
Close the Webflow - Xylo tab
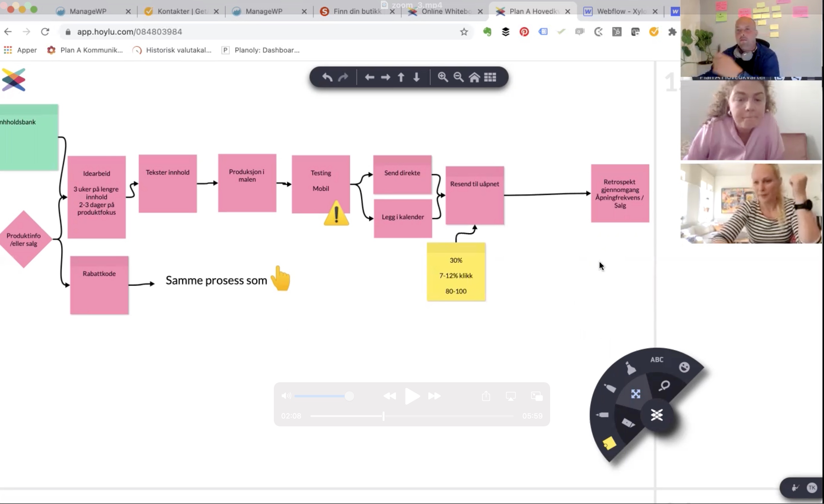click(655, 11)
